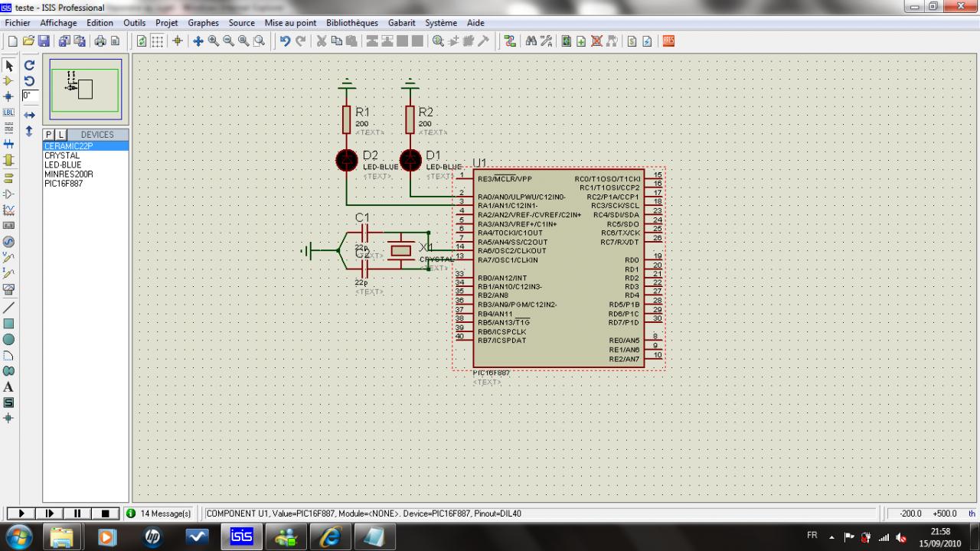
Task: Select the 2D box tool
Action: pos(9,323)
